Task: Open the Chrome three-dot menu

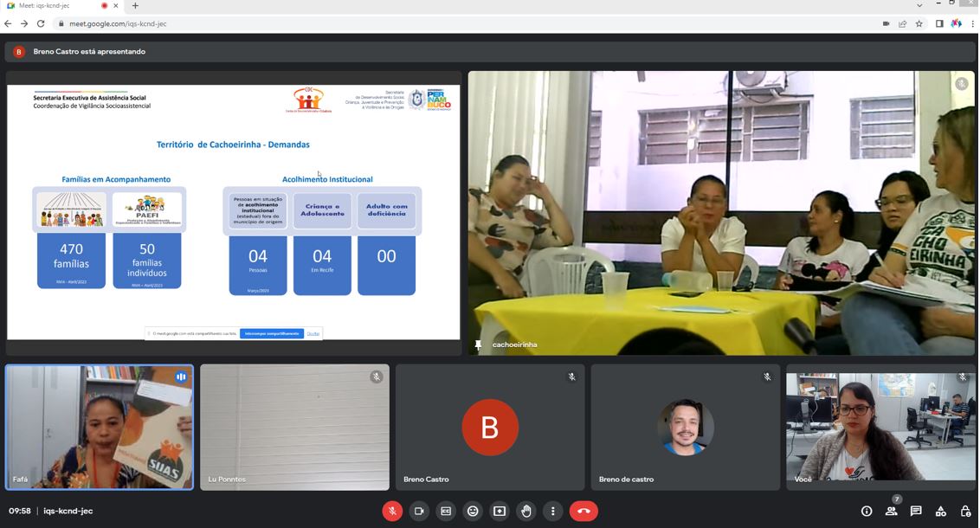Action: pyautogui.click(x=972, y=24)
